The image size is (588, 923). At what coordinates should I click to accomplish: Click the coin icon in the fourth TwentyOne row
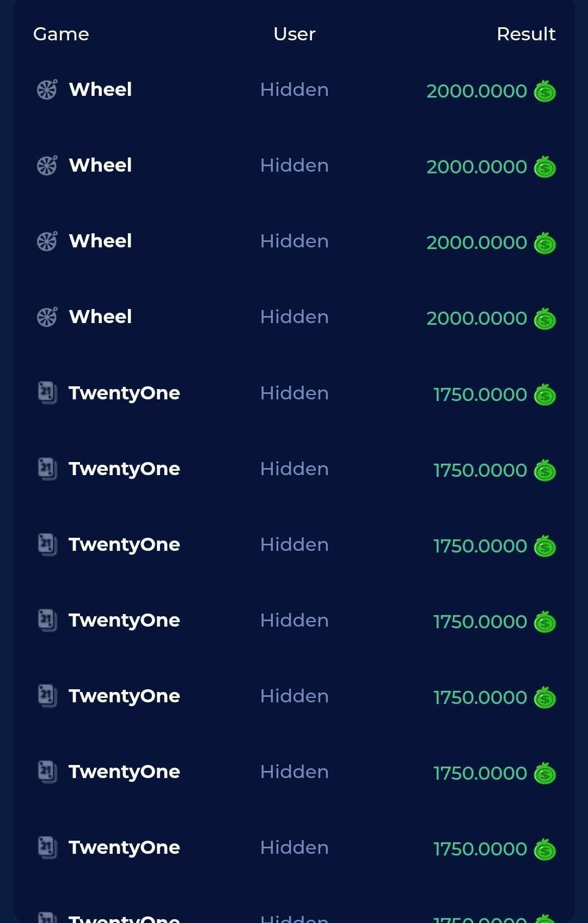(x=545, y=622)
